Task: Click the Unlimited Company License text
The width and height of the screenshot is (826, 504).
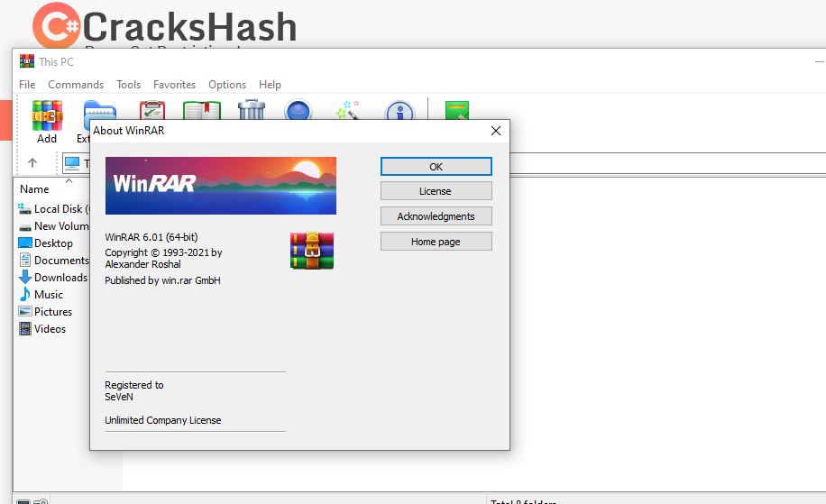Action: [x=163, y=420]
